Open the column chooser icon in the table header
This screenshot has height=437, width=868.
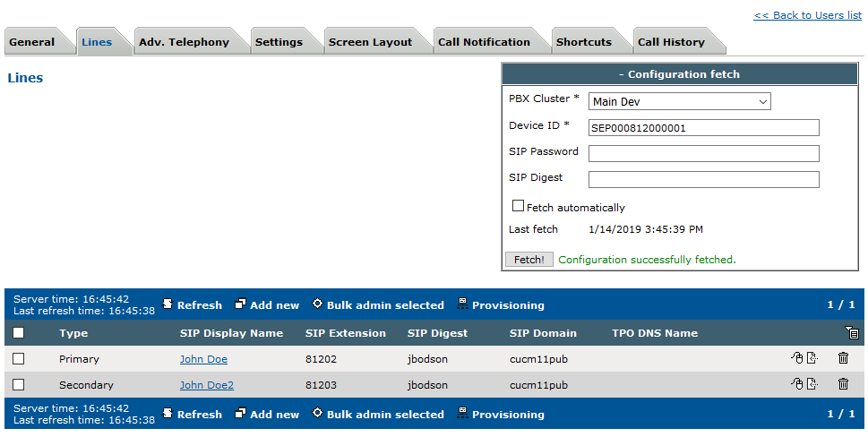pos(852,332)
